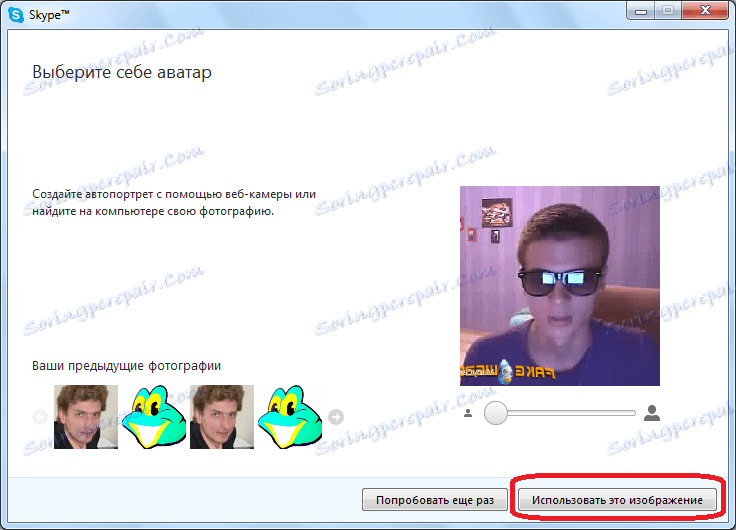Click the 'Создайте автопортрет' instruction text

click(174, 202)
